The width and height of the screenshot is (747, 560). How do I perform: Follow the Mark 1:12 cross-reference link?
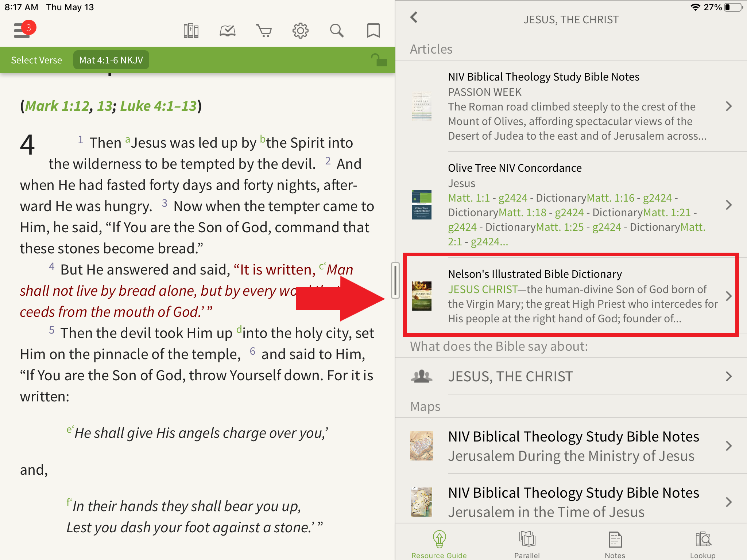[x=57, y=106]
